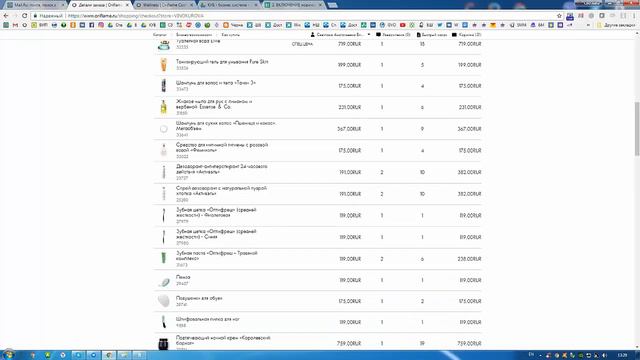Open the Essense & Co liquid soap name
640x360 pixels.
tap(214, 104)
